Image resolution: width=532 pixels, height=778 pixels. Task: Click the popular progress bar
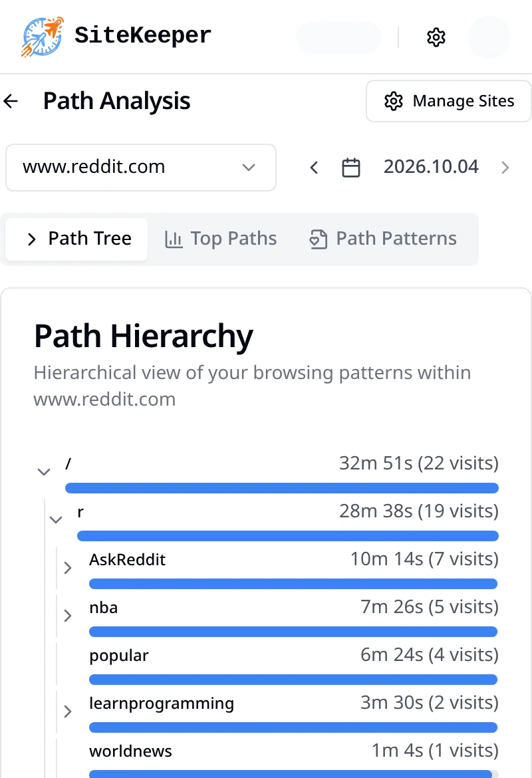(x=293, y=680)
